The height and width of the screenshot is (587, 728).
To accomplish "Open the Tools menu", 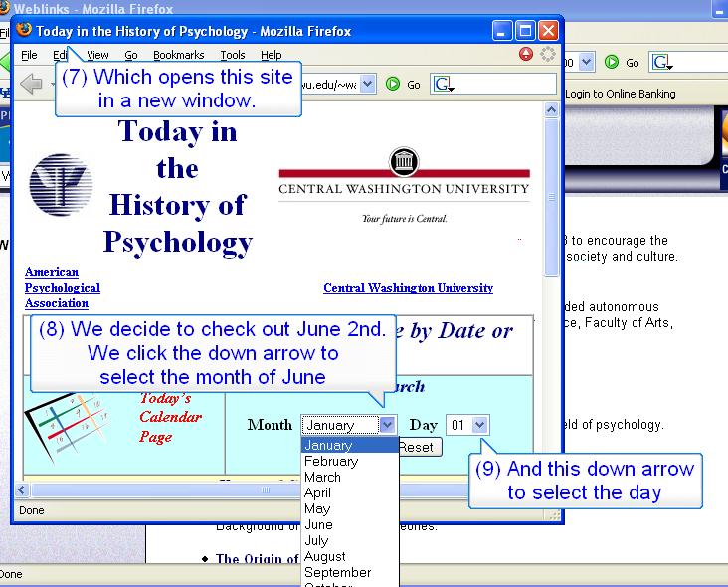I will point(233,55).
